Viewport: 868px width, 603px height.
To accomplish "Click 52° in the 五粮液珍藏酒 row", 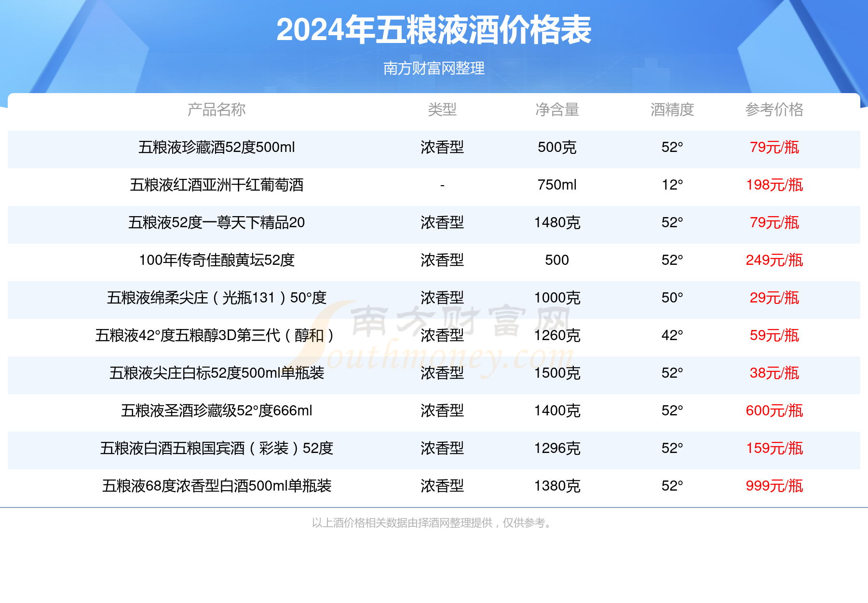I will pyautogui.click(x=672, y=147).
